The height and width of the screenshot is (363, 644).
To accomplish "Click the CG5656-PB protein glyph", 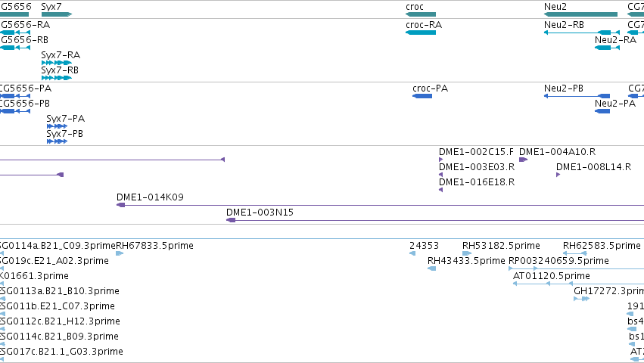I will click(15, 111).
